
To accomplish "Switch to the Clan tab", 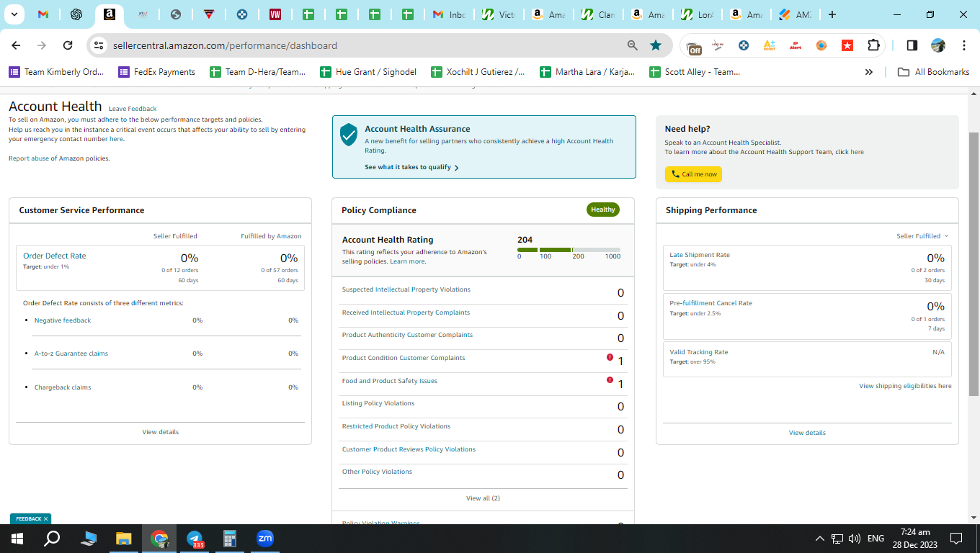I will (x=598, y=14).
